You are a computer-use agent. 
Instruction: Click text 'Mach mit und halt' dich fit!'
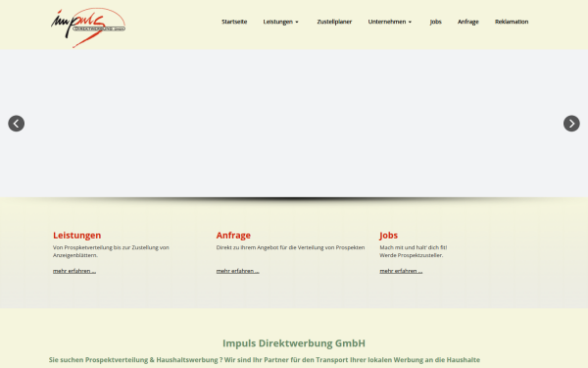(414, 247)
